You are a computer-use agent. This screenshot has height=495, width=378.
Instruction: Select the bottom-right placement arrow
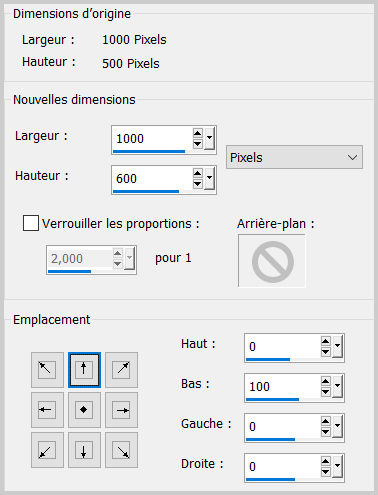tap(121, 450)
